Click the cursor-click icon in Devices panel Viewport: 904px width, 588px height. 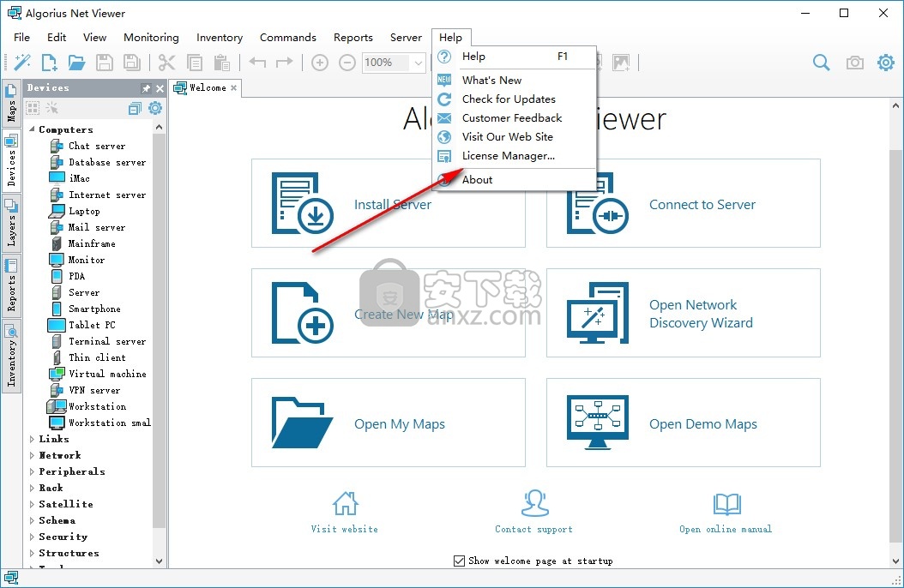[x=51, y=108]
